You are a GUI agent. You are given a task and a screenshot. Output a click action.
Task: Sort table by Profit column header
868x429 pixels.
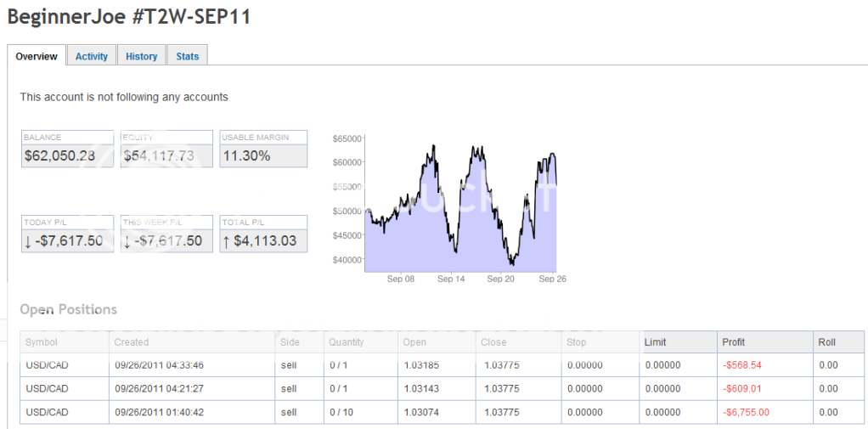tap(734, 342)
